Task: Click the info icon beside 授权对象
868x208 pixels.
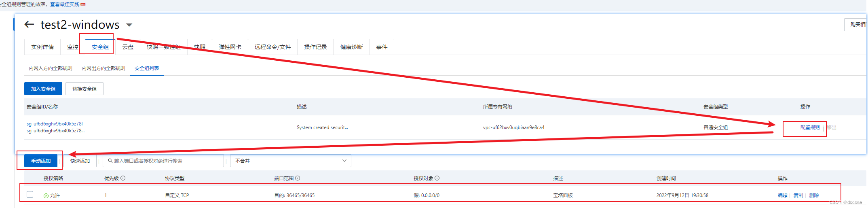Action: tap(437, 178)
